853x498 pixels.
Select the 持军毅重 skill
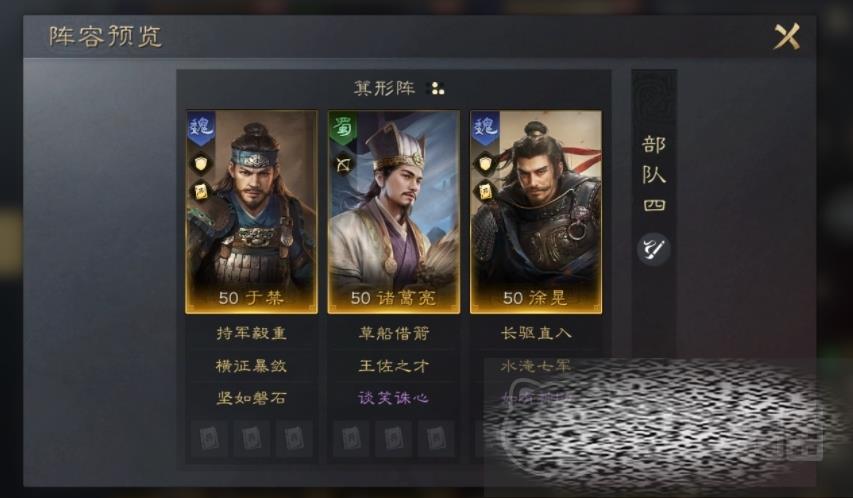[x=251, y=333]
